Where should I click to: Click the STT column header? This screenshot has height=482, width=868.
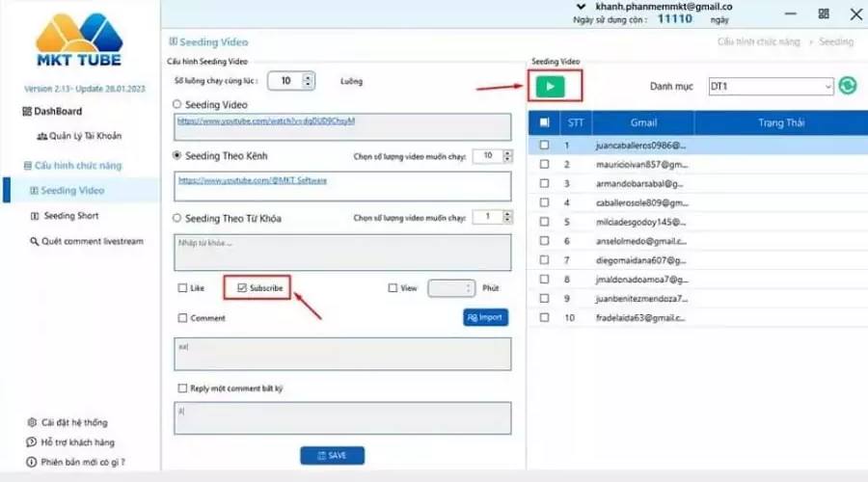pos(575,122)
